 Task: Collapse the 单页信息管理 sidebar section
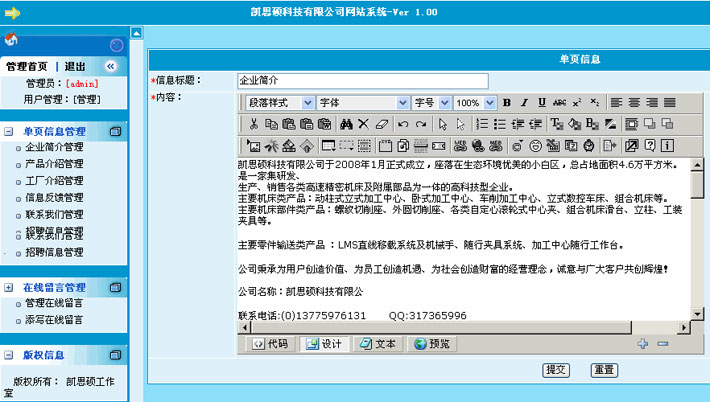point(9,131)
